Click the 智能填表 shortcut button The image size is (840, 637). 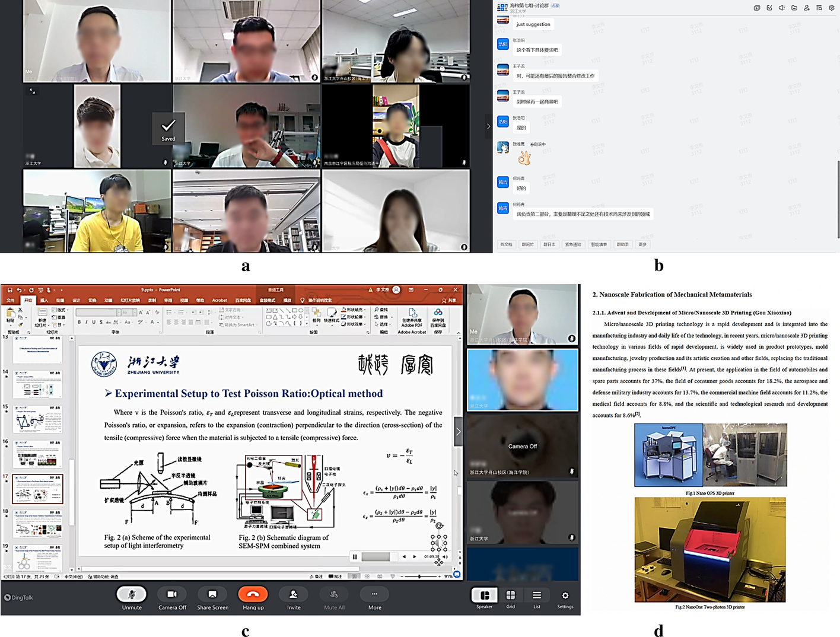pyautogui.click(x=599, y=244)
